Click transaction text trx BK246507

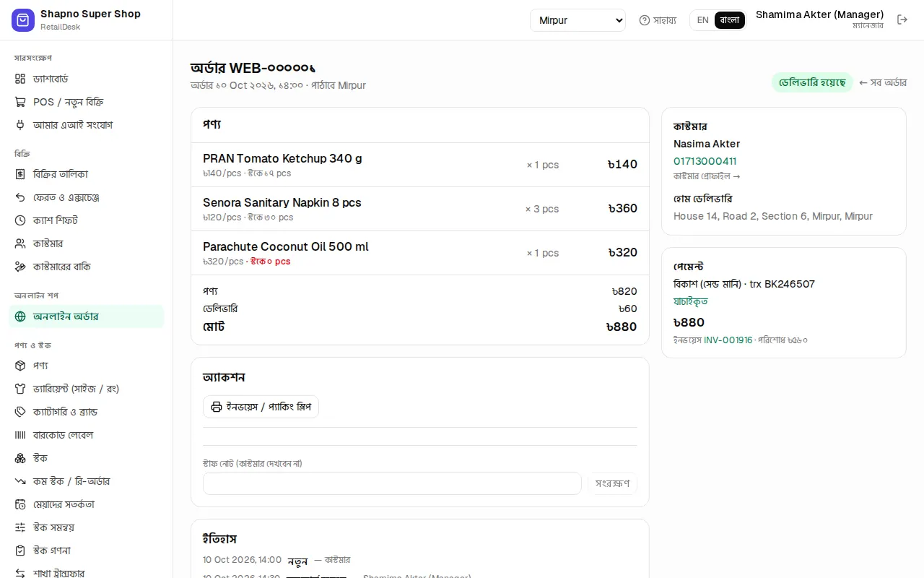783,284
